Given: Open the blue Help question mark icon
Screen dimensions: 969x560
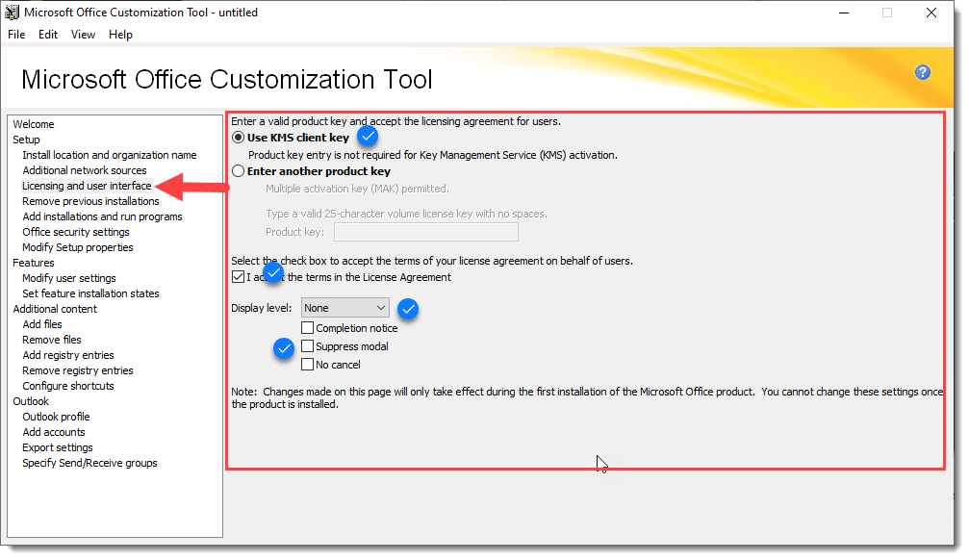Looking at the screenshot, I should (922, 72).
